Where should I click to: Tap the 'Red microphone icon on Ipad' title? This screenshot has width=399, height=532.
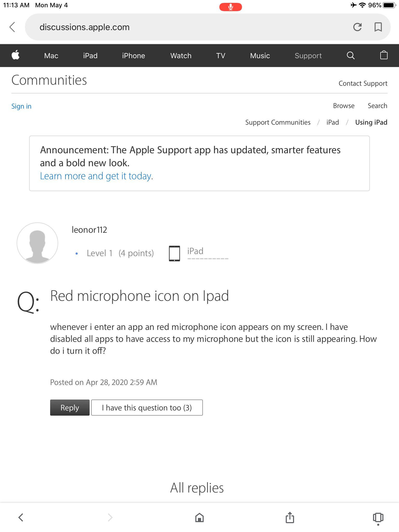pyautogui.click(x=139, y=296)
